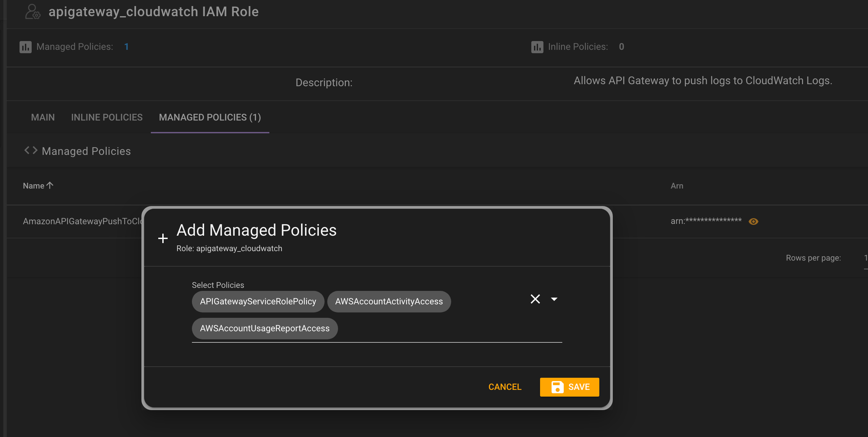Click the Inline Policies chart icon
868x437 pixels.
click(x=537, y=47)
